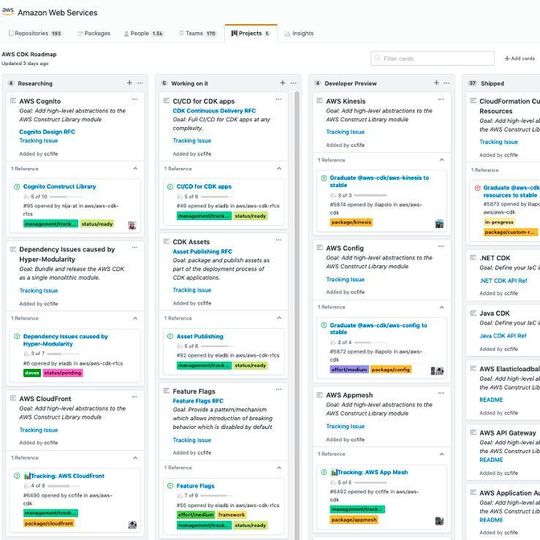The width and height of the screenshot is (540, 540).
Task: Open the AWS CloudFront card options menu
Action: coord(135,397)
